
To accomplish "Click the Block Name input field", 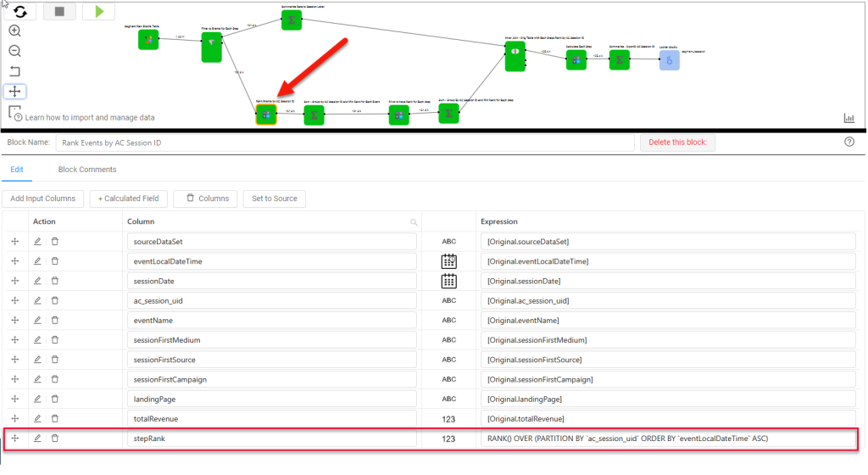I will click(345, 142).
